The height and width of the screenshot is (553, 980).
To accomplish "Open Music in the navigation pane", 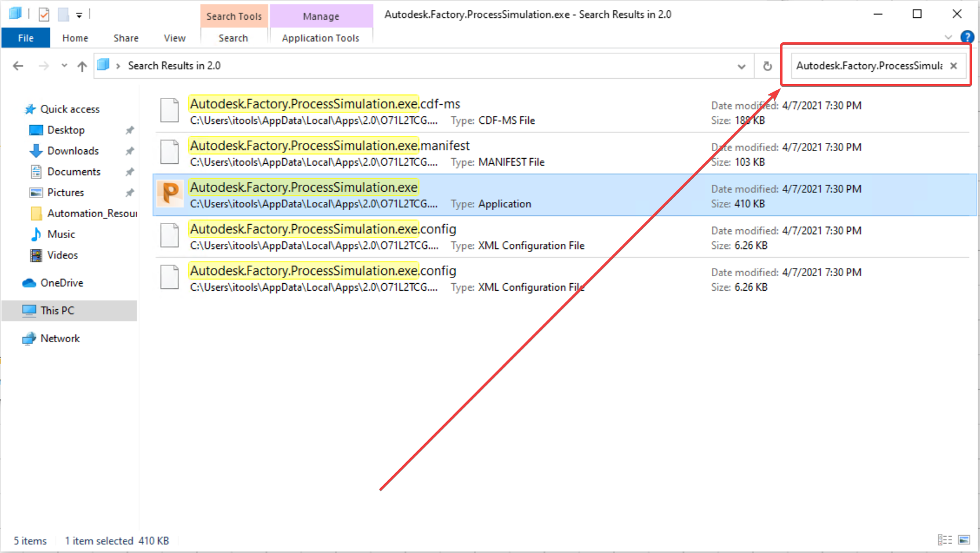I will (61, 235).
